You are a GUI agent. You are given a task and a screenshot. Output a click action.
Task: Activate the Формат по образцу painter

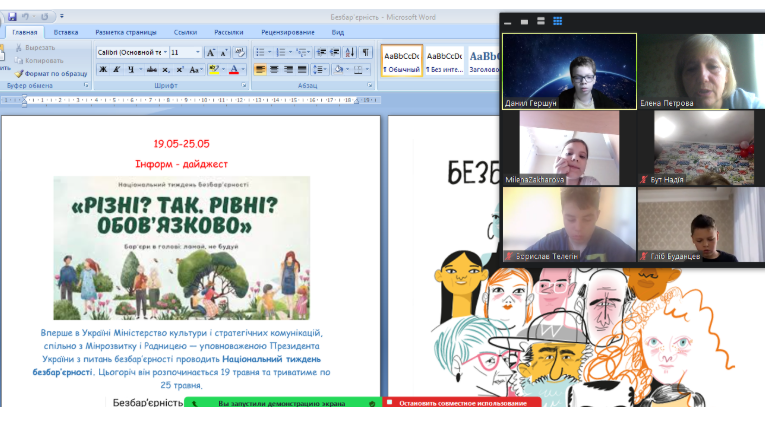pyautogui.click(x=51, y=74)
